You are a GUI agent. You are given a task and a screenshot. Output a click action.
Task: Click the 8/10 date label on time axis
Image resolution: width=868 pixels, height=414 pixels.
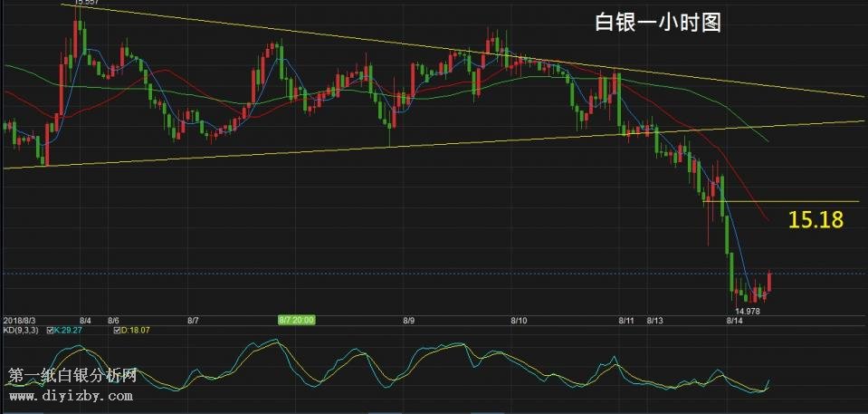pyautogui.click(x=520, y=321)
